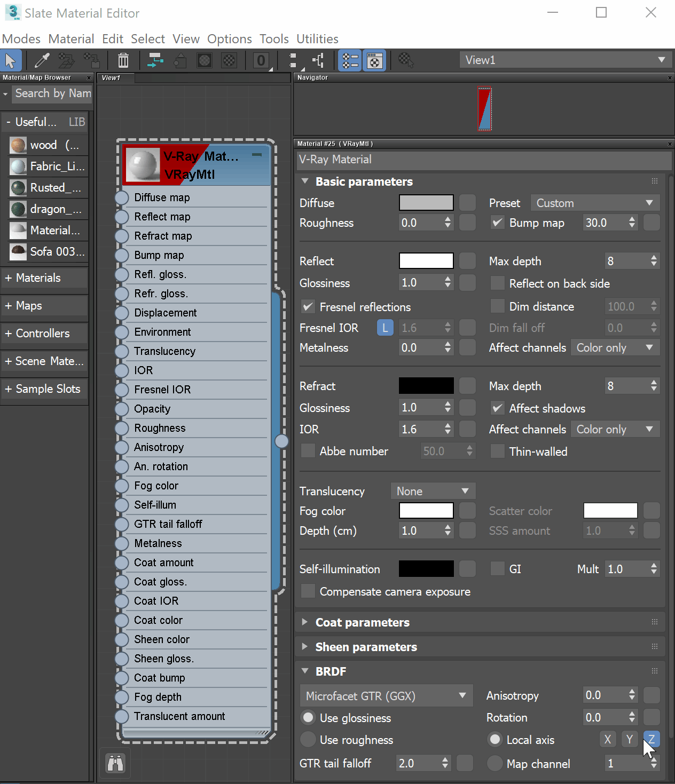Image resolution: width=675 pixels, height=784 pixels.
Task: Expand the Maps group in browser
Action: (29, 306)
